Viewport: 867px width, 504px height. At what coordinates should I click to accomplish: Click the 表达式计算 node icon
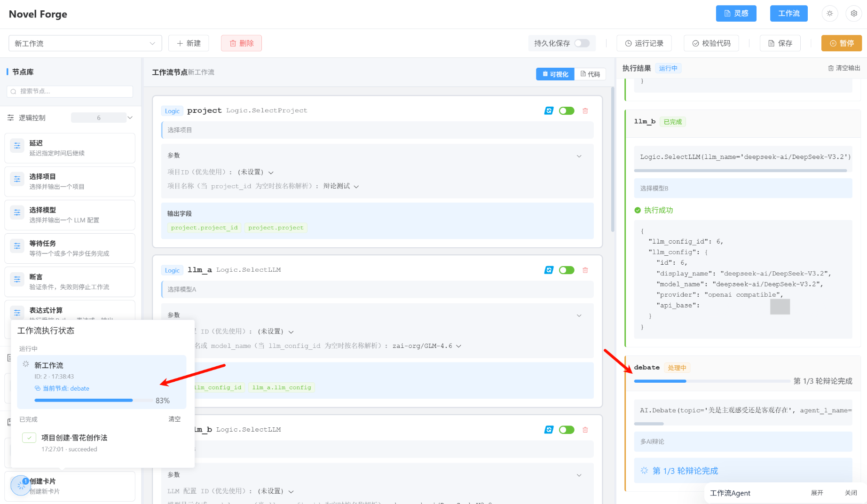coord(17,313)
